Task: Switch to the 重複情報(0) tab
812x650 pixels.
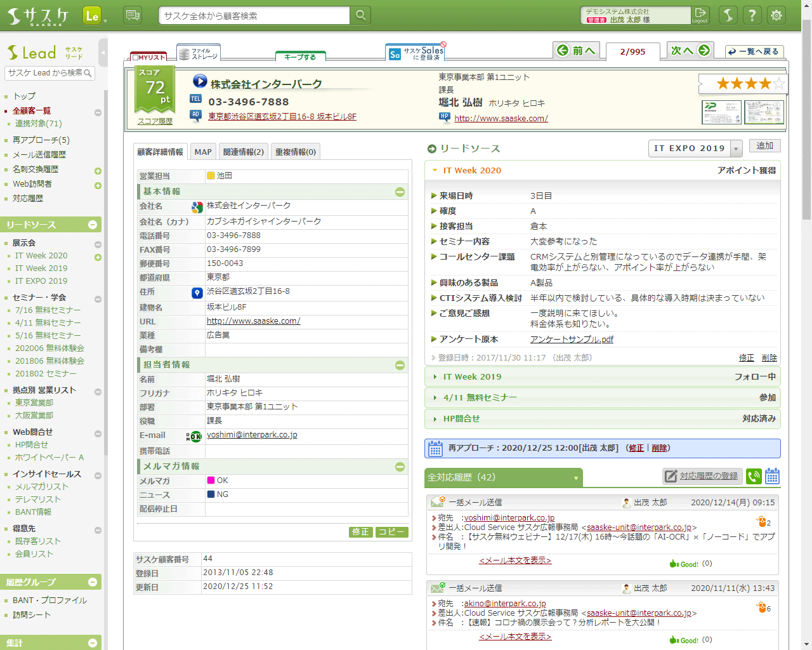Action: 296,152
